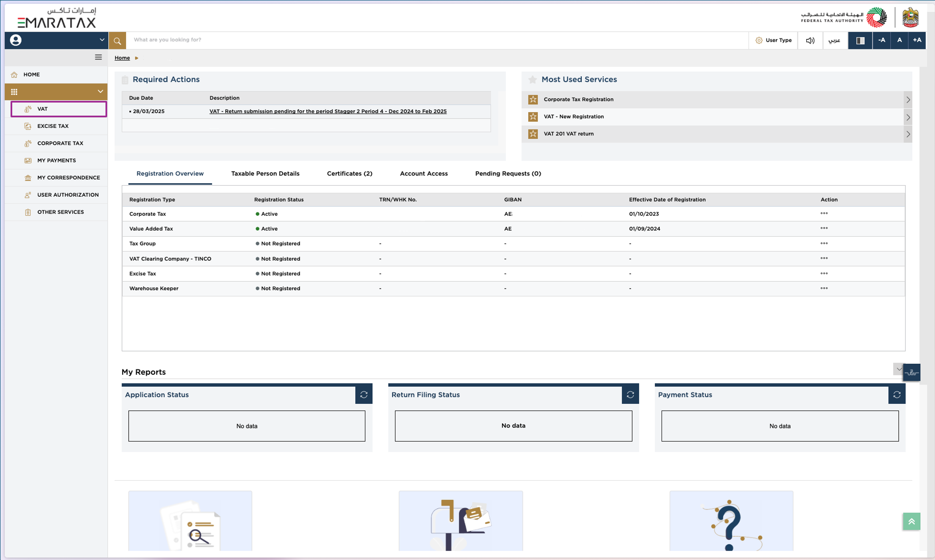Open the VAT return submission pending link
The image size is (935, 560).
(328, 111)
